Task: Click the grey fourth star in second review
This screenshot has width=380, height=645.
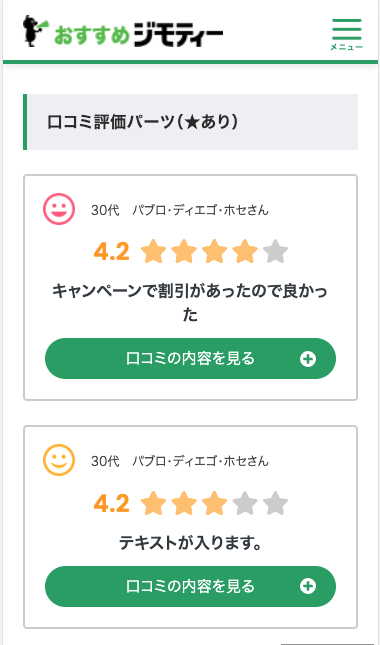Action: pos(245,503)
